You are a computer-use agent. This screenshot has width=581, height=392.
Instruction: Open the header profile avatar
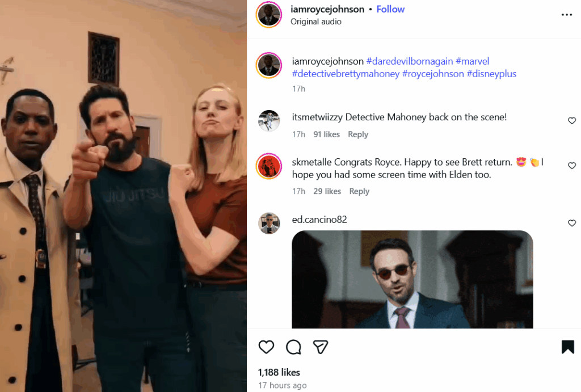point(269,15)
